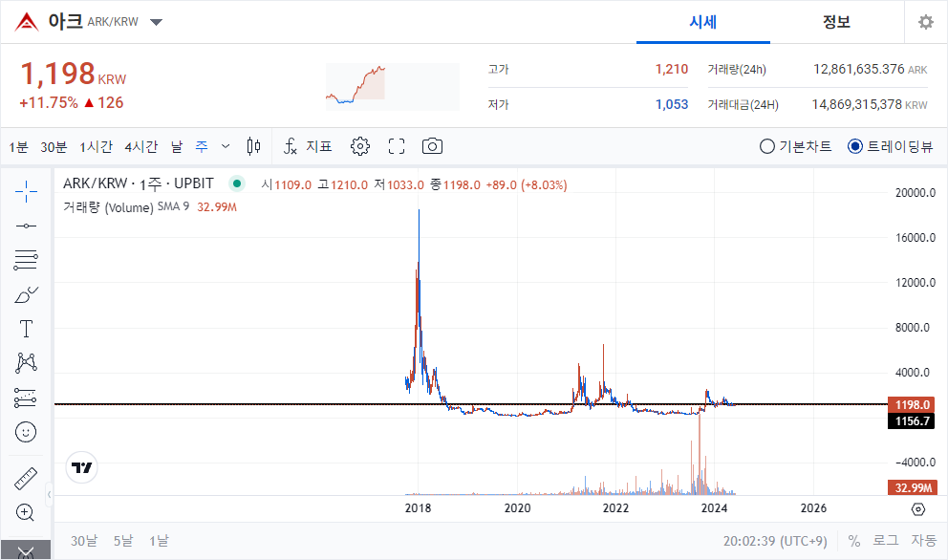Set the interval to 날 (day)
This screenshot has height=560, width=948.
[x=176, y=146]
